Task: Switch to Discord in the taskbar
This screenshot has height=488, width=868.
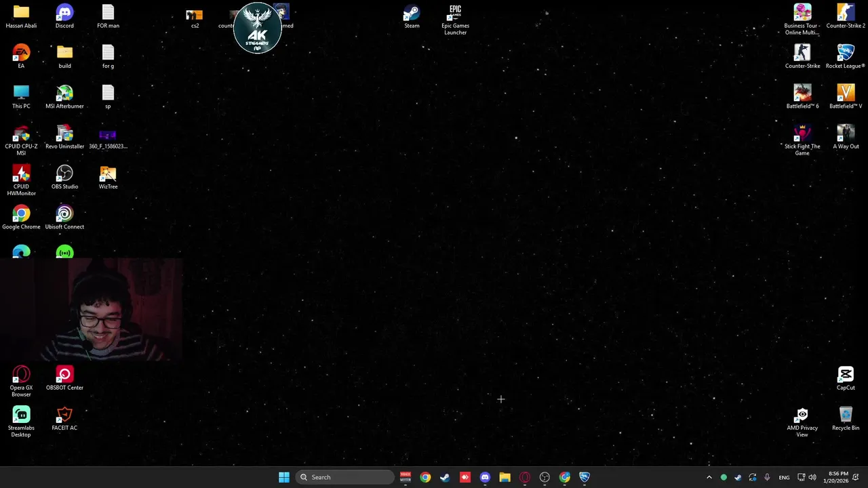Action: point(485,477)
